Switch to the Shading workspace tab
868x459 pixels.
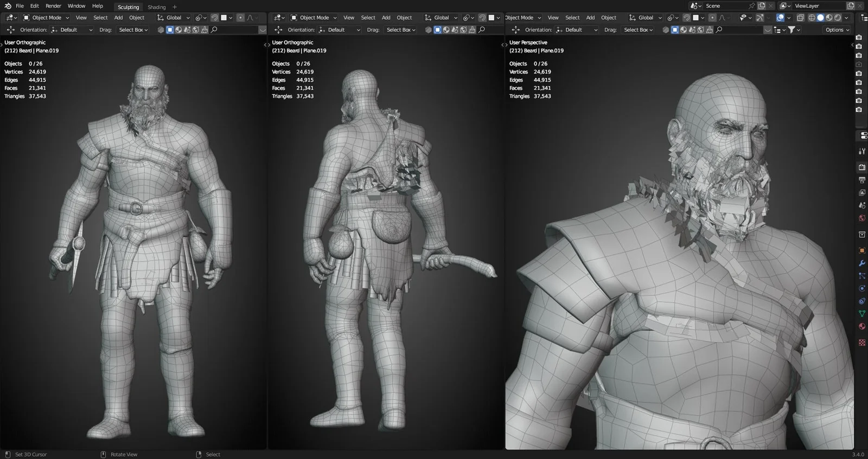(x=157, y=7)
